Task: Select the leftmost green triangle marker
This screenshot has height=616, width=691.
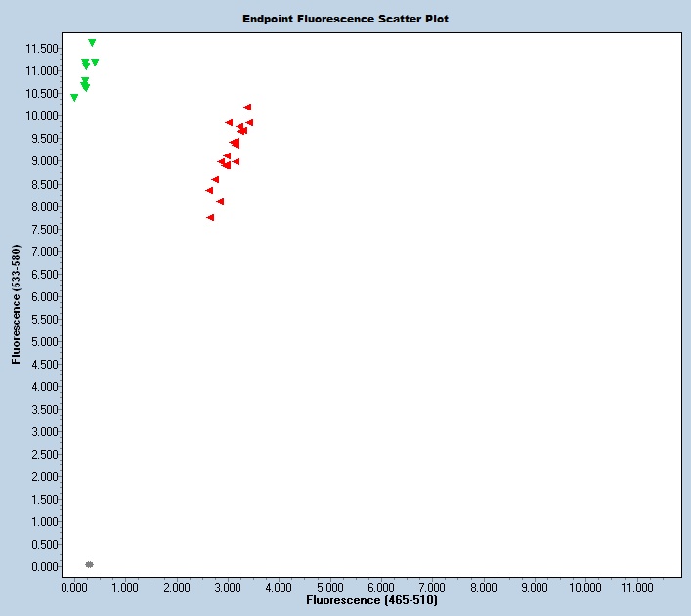Action: [x=74, y=98]
